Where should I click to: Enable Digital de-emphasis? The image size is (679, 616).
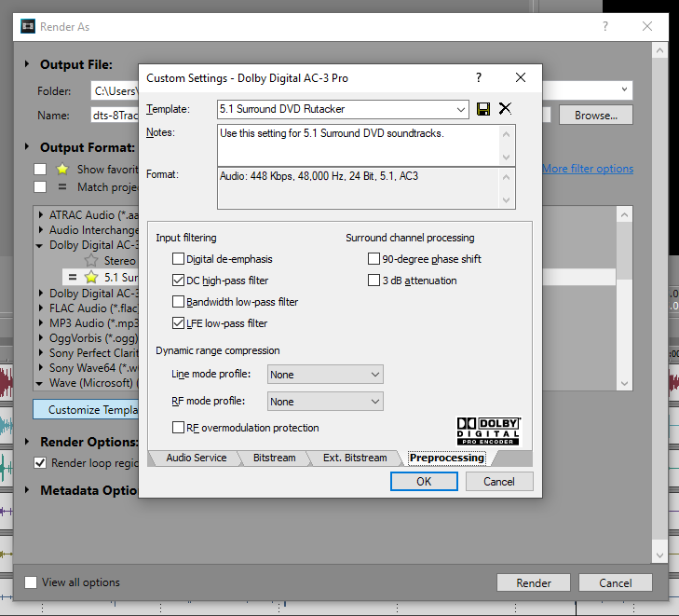[x=178, y=259]
